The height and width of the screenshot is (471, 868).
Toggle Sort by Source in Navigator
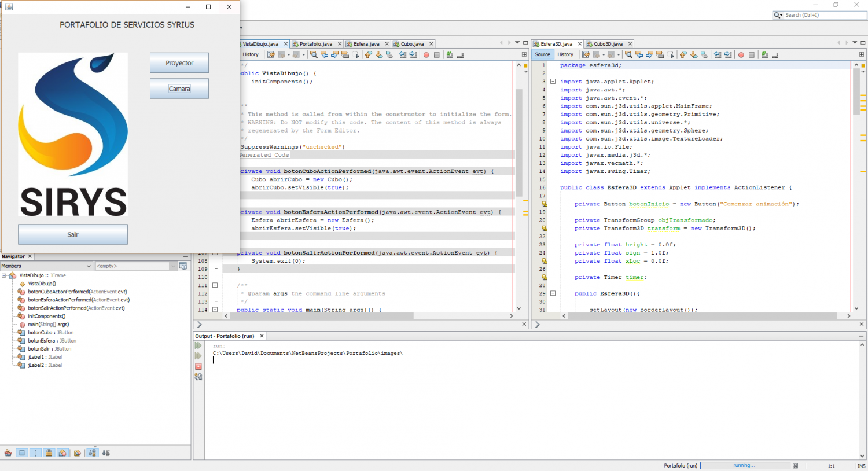coord(106,453)
